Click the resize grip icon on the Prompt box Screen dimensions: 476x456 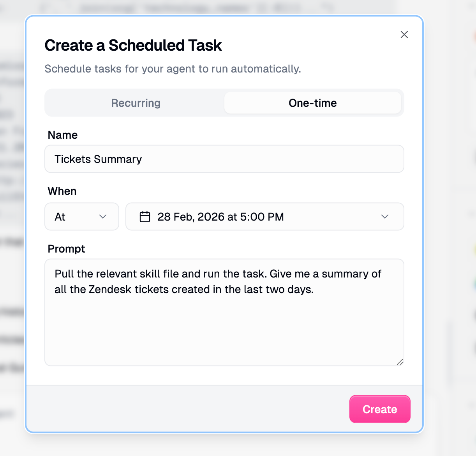click(400, 362)
